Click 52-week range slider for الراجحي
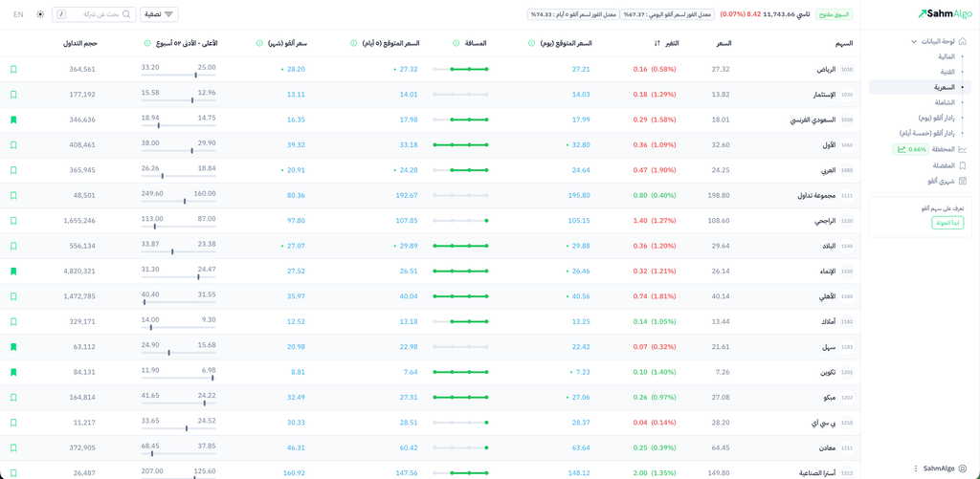Image resolution: width=980 pixels, height=479 pixels. 178,227
